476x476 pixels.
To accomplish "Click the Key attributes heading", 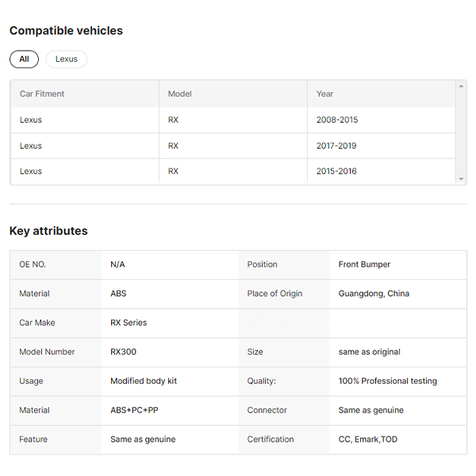I will coord(48,231).
